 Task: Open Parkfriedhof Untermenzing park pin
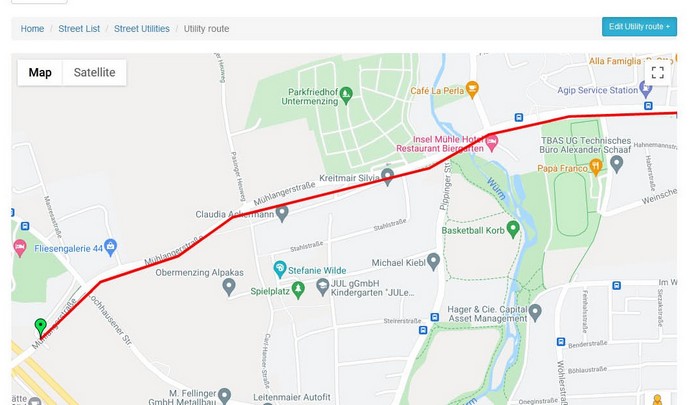tap(346, 96)
